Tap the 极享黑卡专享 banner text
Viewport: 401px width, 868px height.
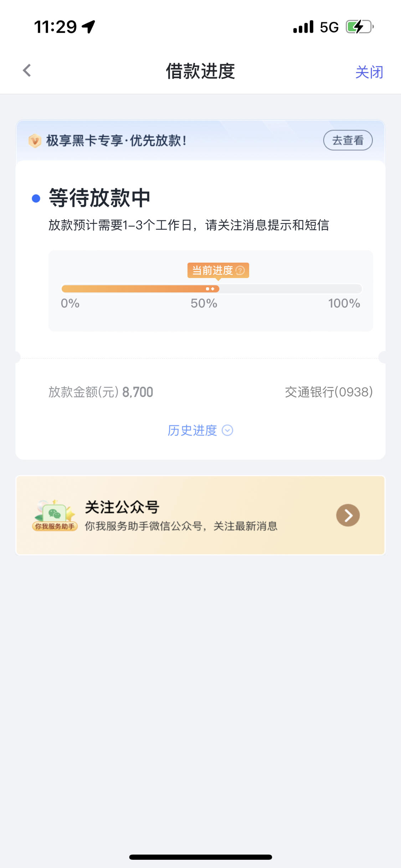(x=116, y=140)
